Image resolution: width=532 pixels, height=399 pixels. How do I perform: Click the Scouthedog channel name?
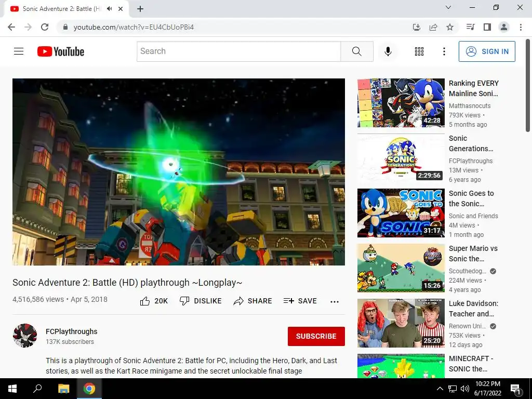pos(468,271)
